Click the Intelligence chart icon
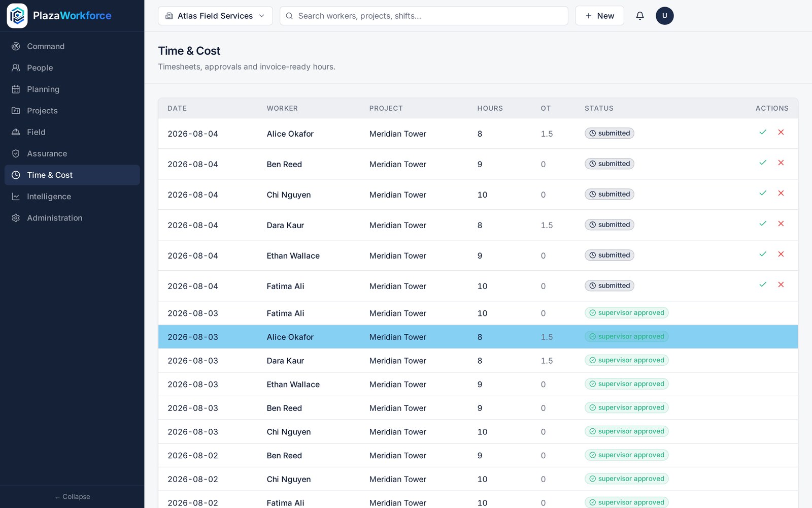Screen dimensions: 812x508 16,196
